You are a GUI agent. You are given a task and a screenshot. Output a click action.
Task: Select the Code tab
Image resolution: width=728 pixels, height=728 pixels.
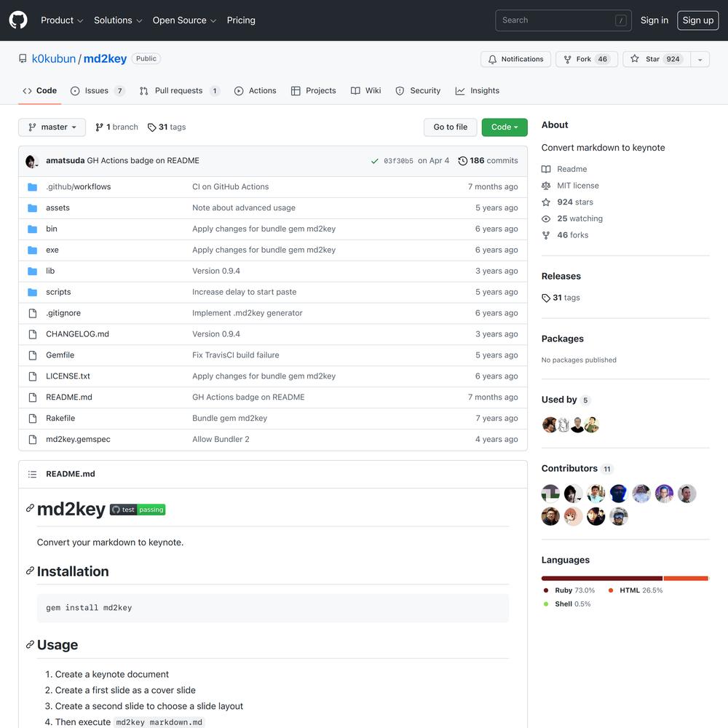point(40,91)
